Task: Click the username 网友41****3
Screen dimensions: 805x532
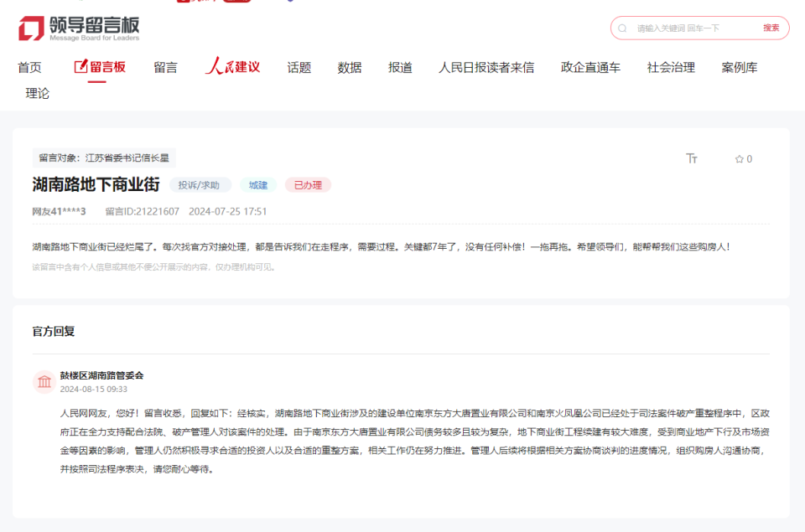Action: 59,211
